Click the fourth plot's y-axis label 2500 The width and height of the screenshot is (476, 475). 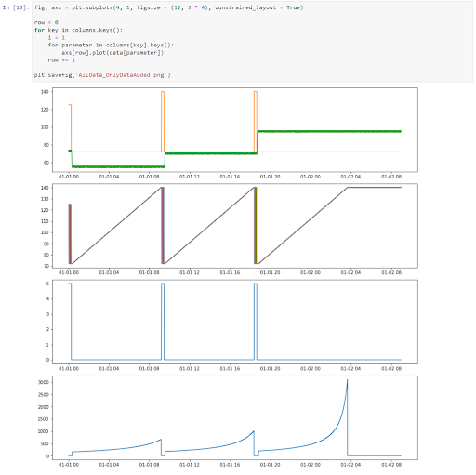(x=44, y=394)
